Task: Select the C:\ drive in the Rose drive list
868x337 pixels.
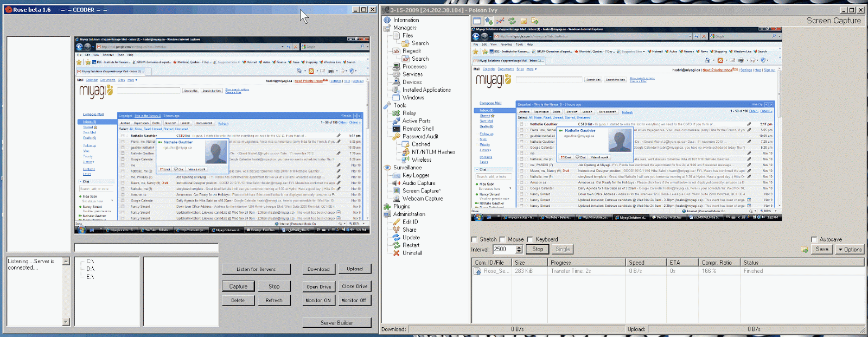Action: click(x=90, y=261)
